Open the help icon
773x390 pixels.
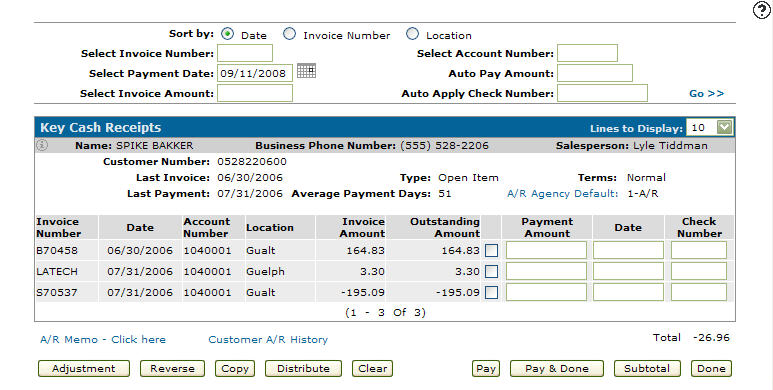762,10
